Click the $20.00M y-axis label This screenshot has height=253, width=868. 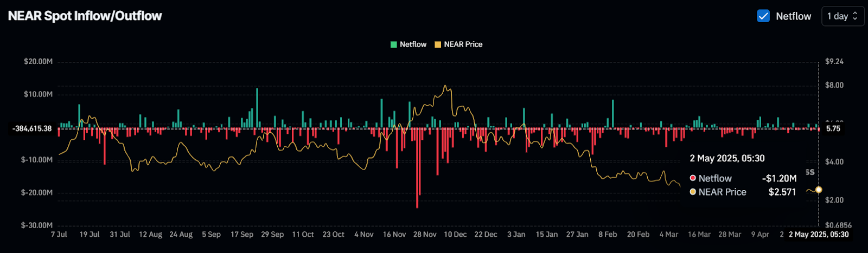click(x=38, y=62)
